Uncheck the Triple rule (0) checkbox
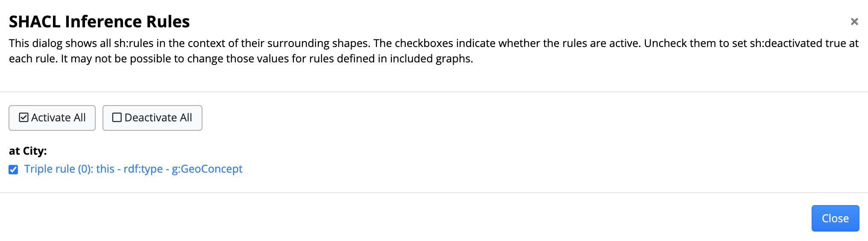 pos(13,170)
